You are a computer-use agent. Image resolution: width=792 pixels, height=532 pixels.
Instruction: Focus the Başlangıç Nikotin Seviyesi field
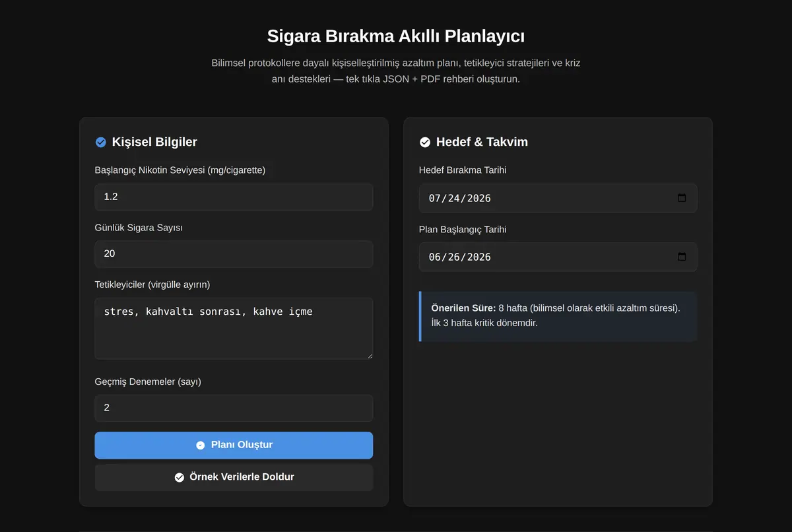(x=234, y=197)
